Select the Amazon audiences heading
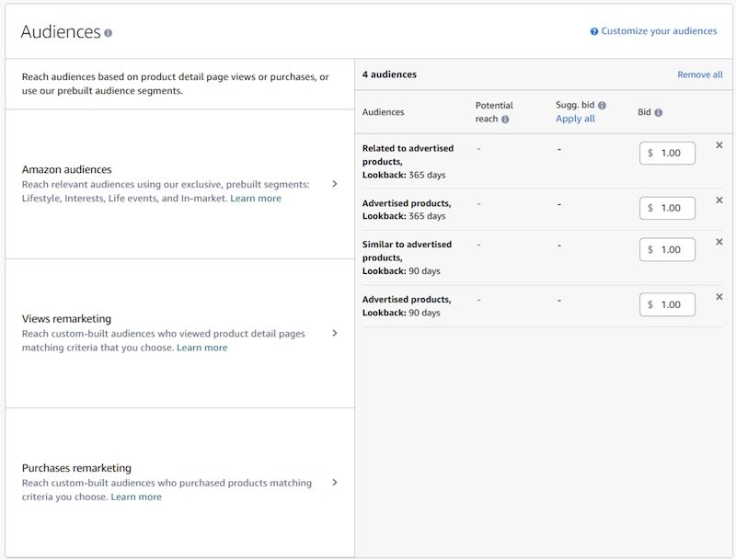736x560 pixels. point(66,169)
